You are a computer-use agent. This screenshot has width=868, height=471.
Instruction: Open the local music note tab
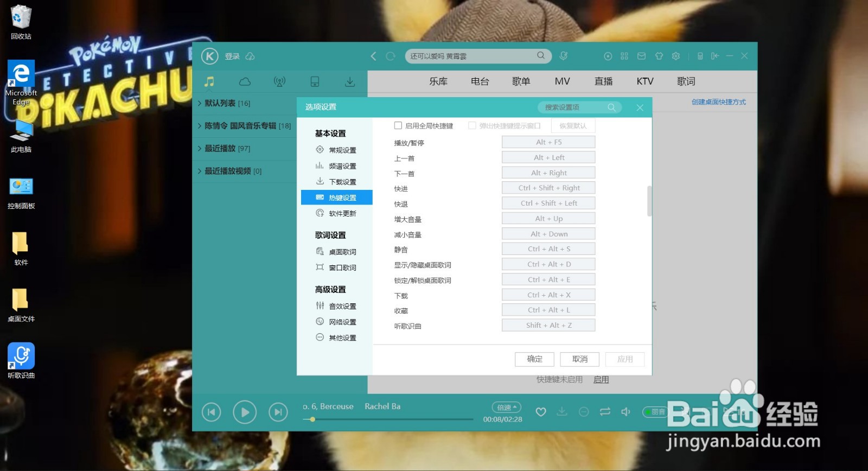pyautogui.click(x=209, y=81)
